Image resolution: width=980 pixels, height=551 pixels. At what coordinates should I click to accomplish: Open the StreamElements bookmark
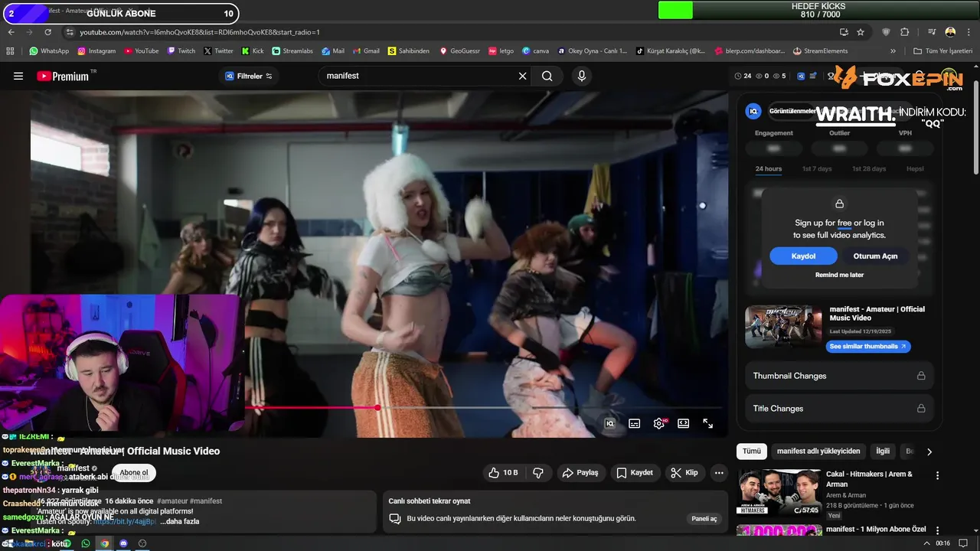click(821, 51)
